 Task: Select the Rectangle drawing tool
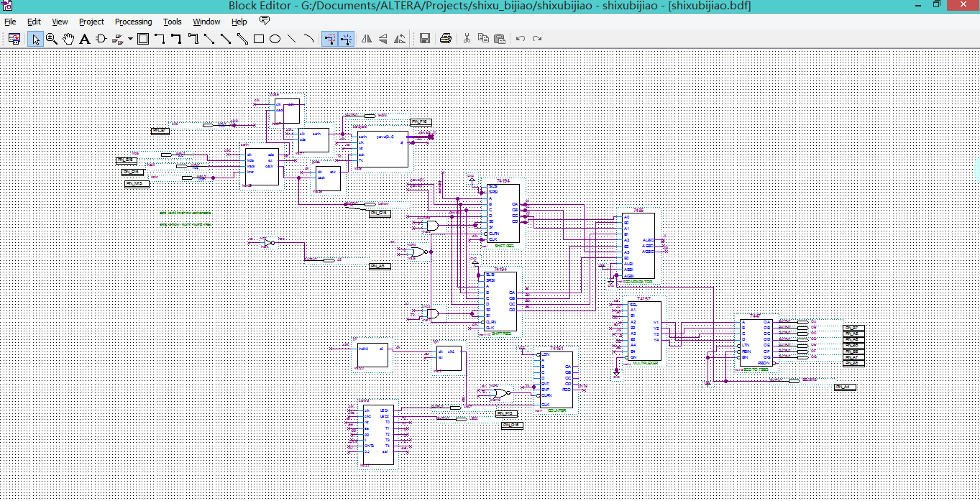259,39
